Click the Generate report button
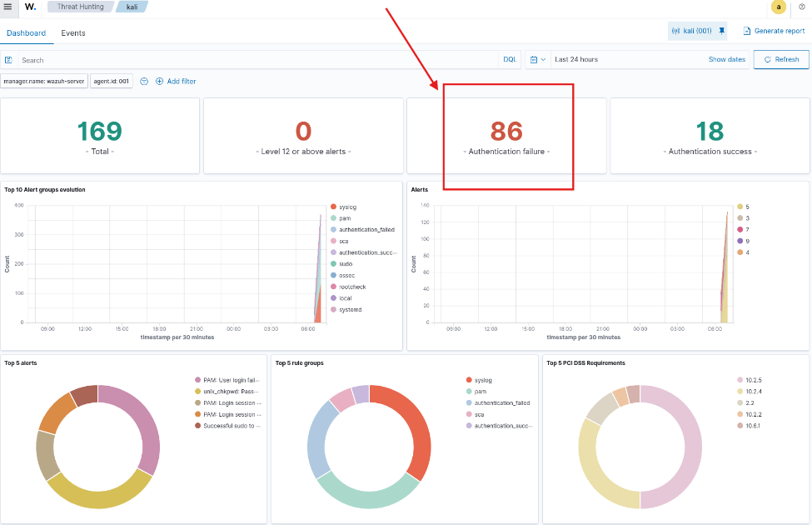This screenshot has height=525, width=812. pos(774,31)
